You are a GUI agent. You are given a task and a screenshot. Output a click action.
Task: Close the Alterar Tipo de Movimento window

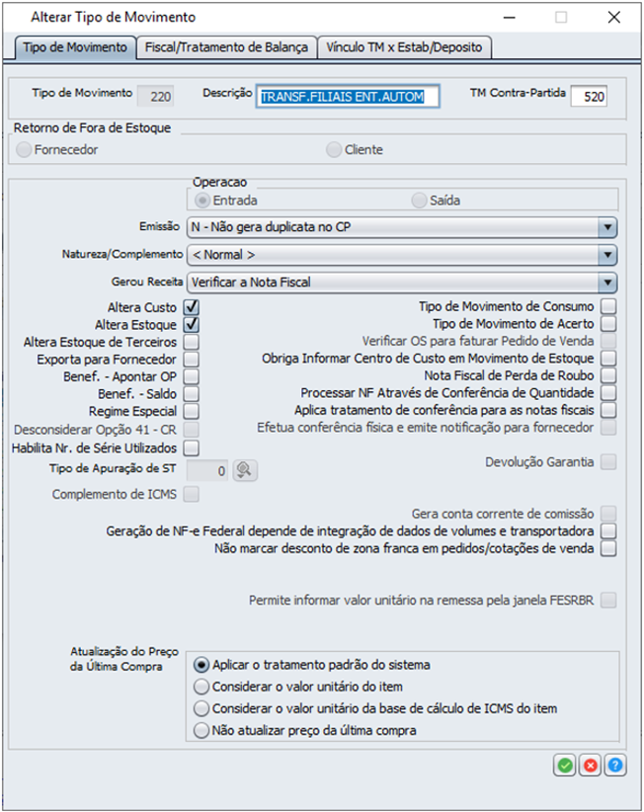pos(614,17)
